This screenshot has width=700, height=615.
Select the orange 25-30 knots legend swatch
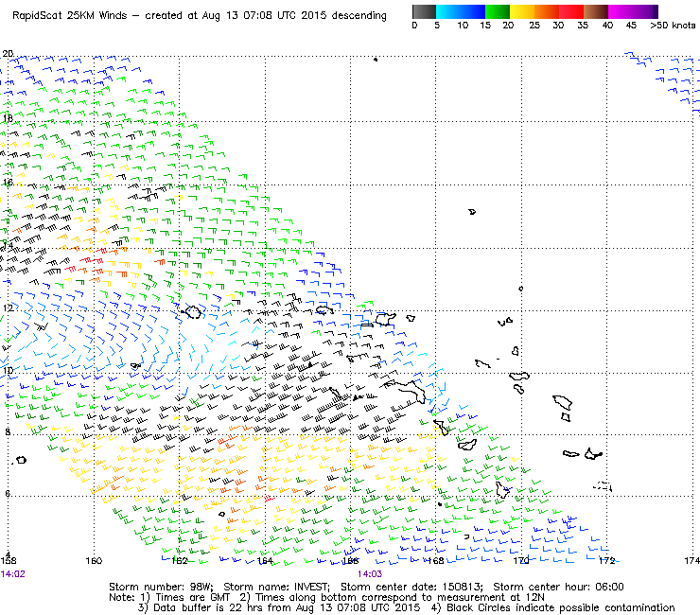click(547, 11)
